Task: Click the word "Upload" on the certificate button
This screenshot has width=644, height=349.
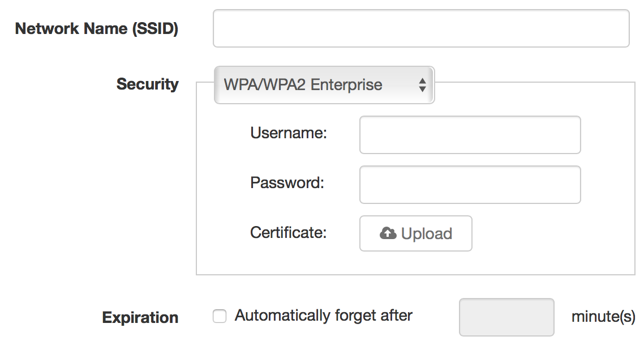Action: 427,234
